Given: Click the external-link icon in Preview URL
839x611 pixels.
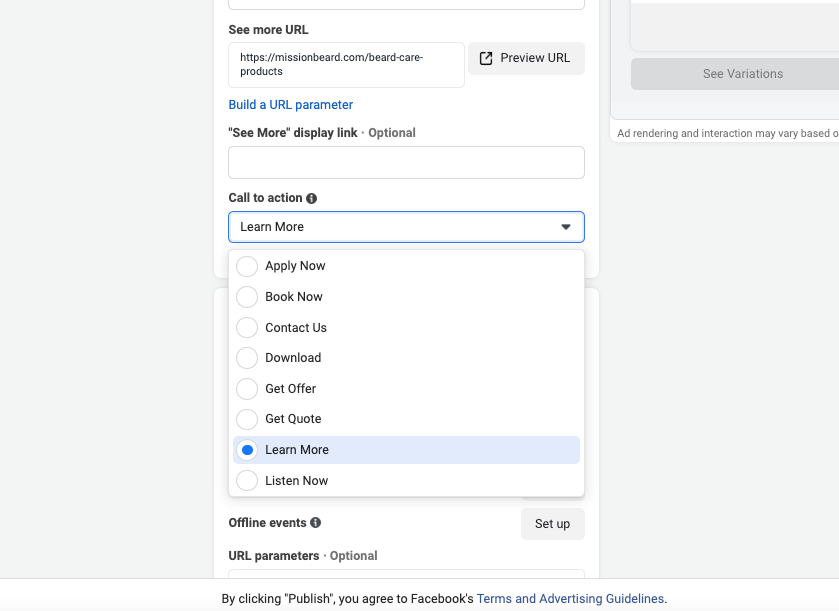Looking at the screenshot, I should 486,58.
